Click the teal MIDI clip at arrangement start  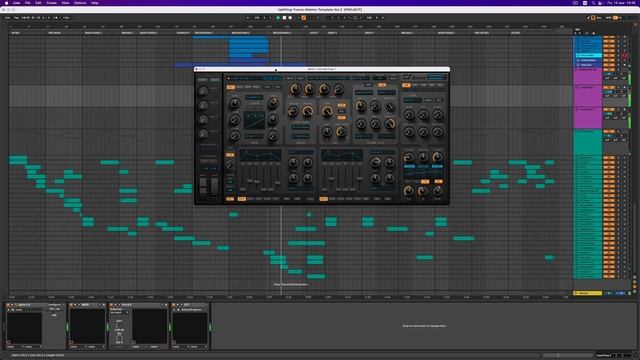click(x=18, y=160)
